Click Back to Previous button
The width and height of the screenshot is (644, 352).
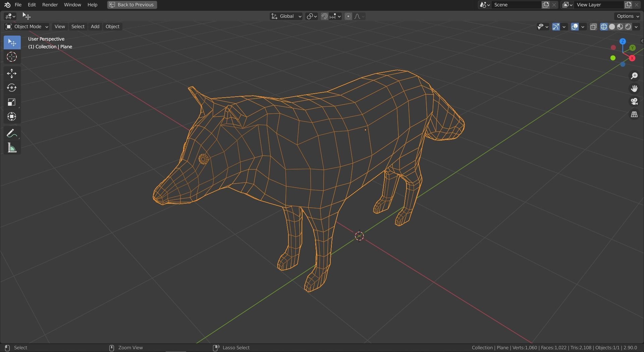pyautogui.click(x=132, y=5)
